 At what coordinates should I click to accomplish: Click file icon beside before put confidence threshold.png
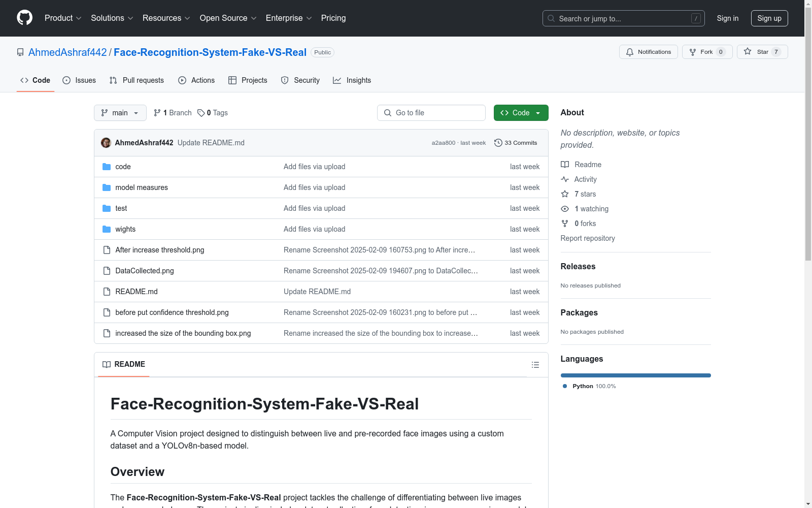pyautogui.click(x=107, y=312)
